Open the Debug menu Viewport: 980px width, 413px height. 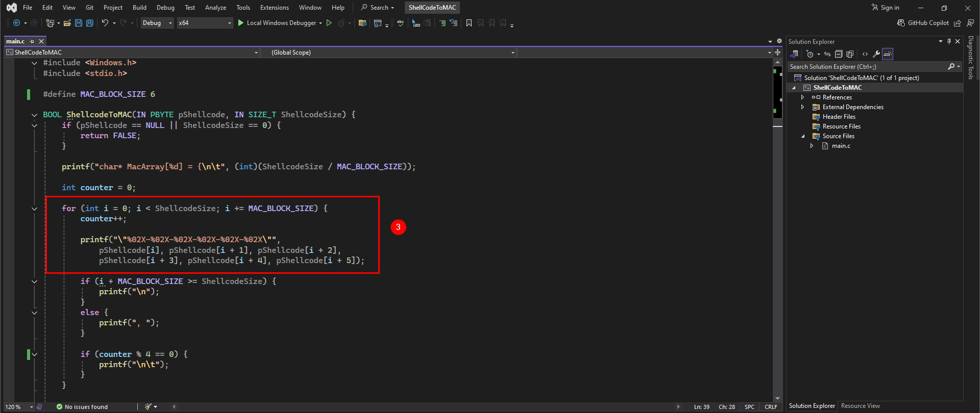click(165, 8)
